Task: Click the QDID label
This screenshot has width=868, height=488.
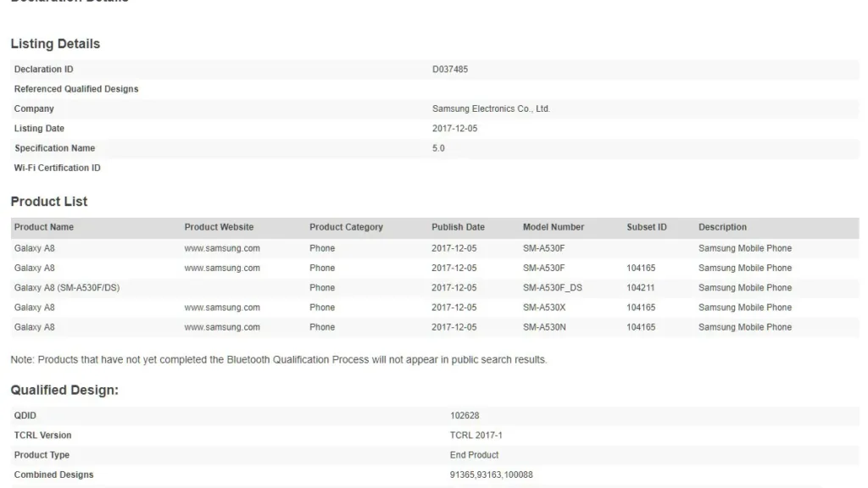Action: (x=25, y=415)
